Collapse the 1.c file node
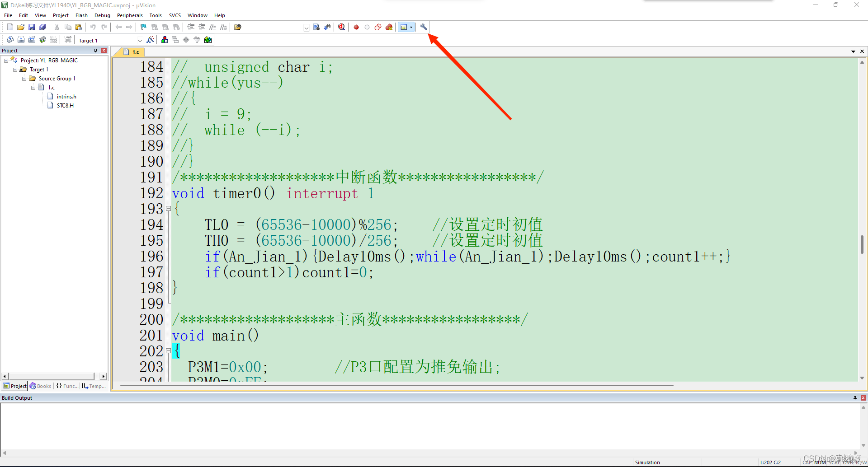The image size is (868, 467). tap(33, 88)
